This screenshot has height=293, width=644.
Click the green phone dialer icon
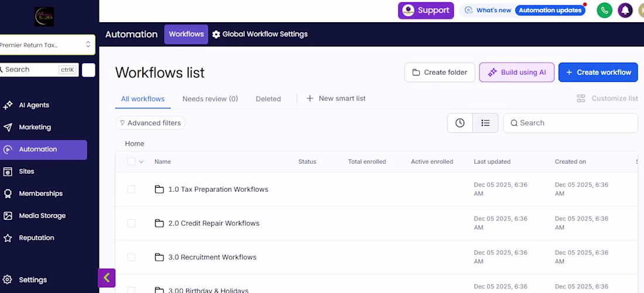604,11
